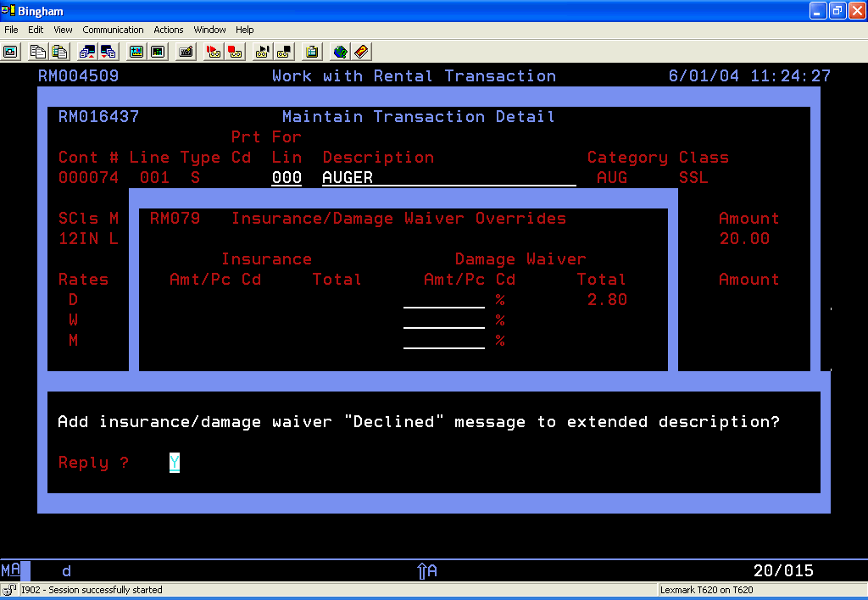This screenshot has height=600, width=868.
Task: Click the Reply input field showing Y
Action: [174, 463]
